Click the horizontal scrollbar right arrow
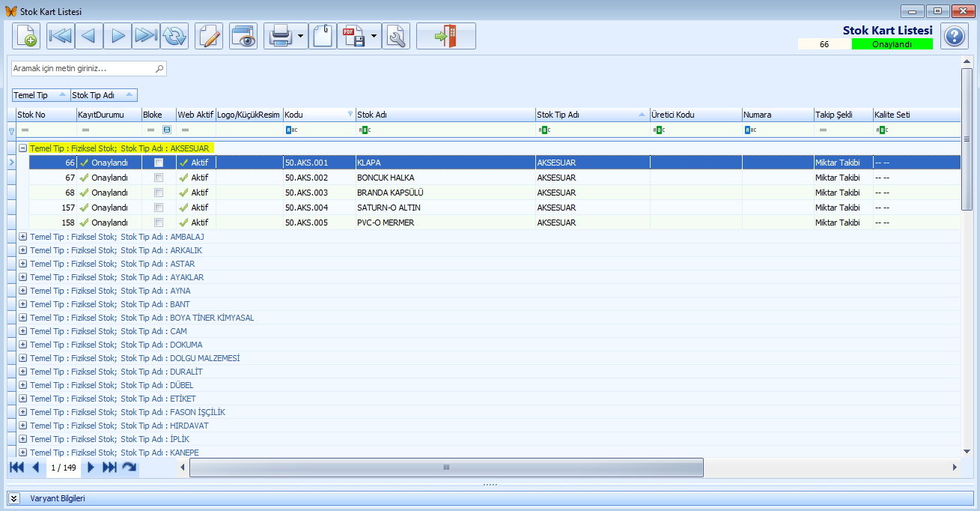The width and height of the screenshot is (980, 511). pos(955,468)
